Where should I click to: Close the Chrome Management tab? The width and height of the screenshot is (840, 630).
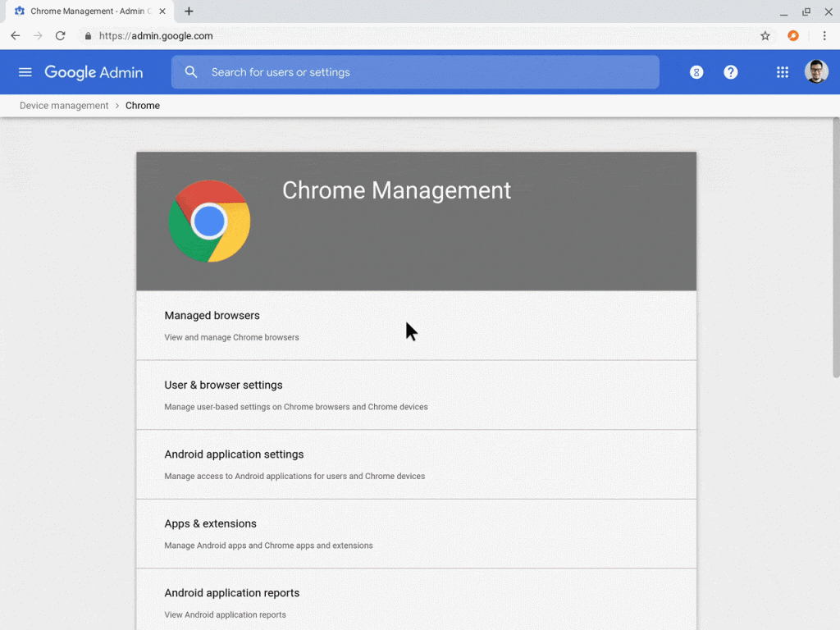click(x=162, y=11)
